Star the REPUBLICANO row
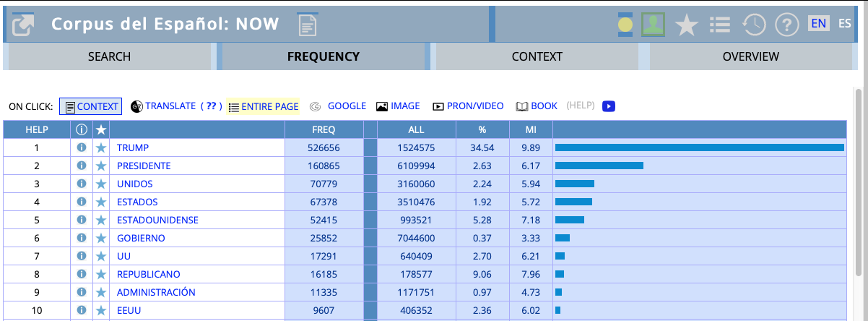 (x=101, y=274)
